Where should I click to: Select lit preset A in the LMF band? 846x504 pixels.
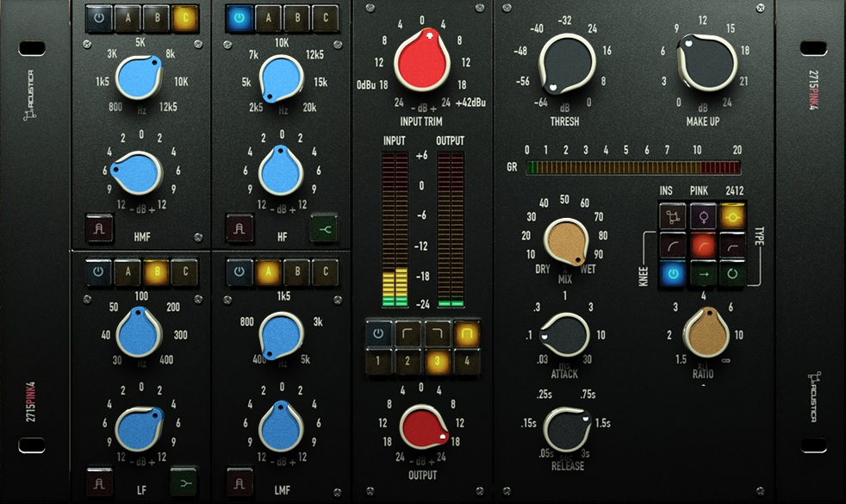point(268,272)
